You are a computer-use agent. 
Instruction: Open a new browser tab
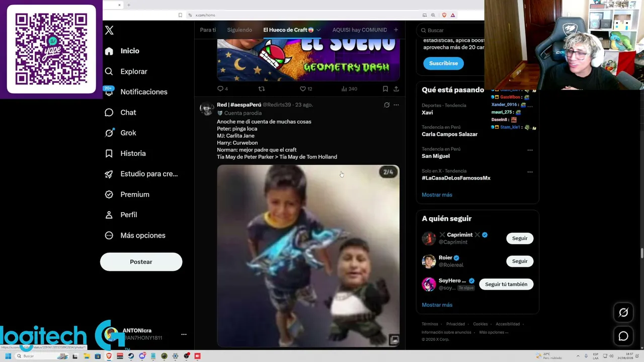(x=129, y=5)
